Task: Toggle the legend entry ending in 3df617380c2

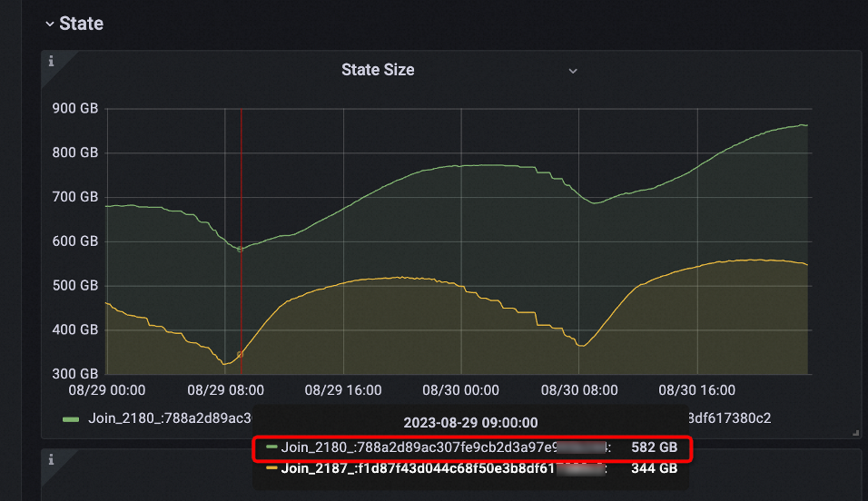Action: click(729, 418)
